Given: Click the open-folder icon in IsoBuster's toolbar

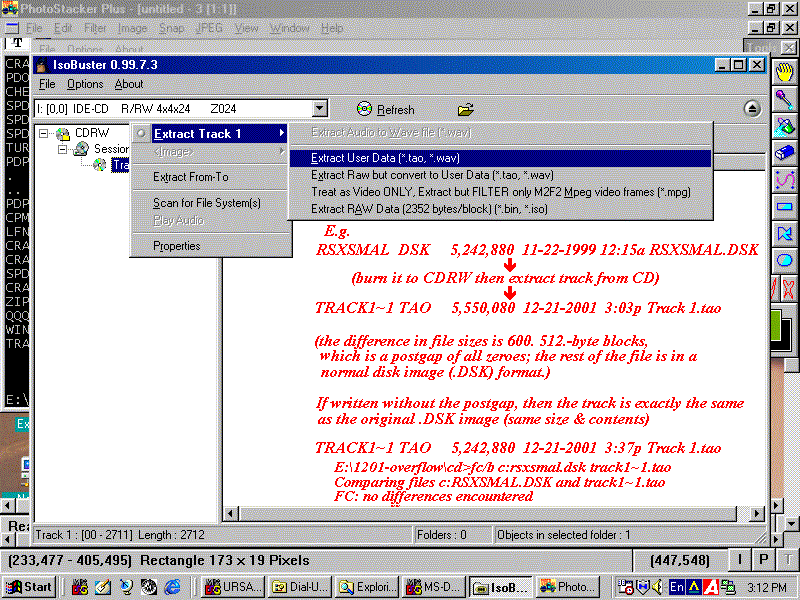Looking at the screenshot, I should 465,109.
